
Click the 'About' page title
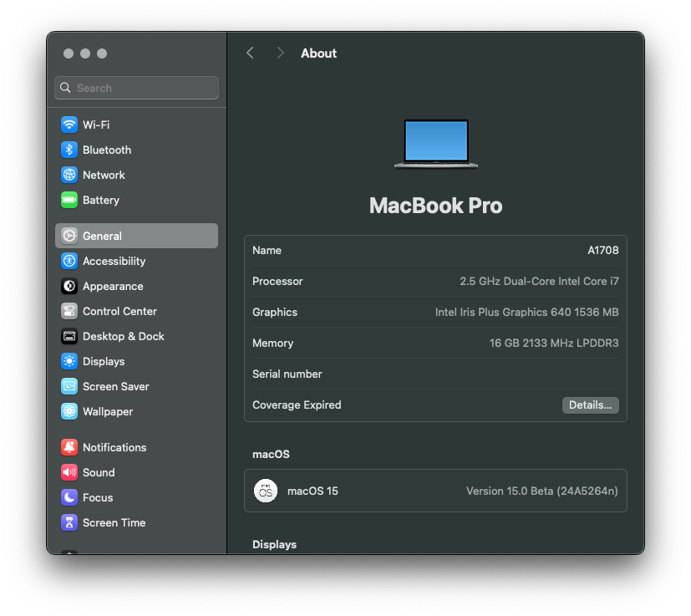tap(318, 53)
